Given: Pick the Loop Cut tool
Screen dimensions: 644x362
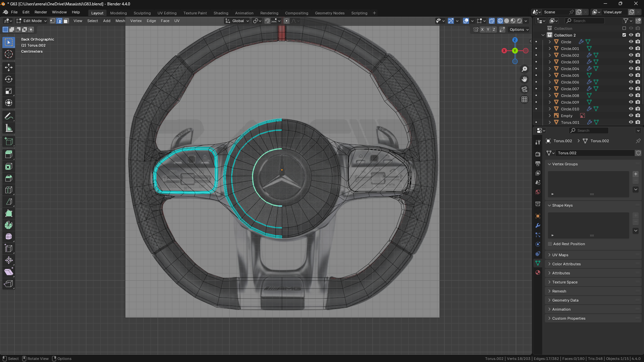Looking at the screenshot, I should [x=9, y=190].
